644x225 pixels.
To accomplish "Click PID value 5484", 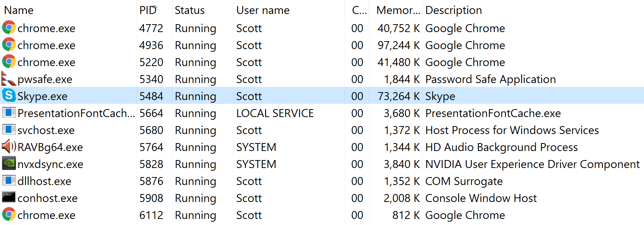I will 151,96.
